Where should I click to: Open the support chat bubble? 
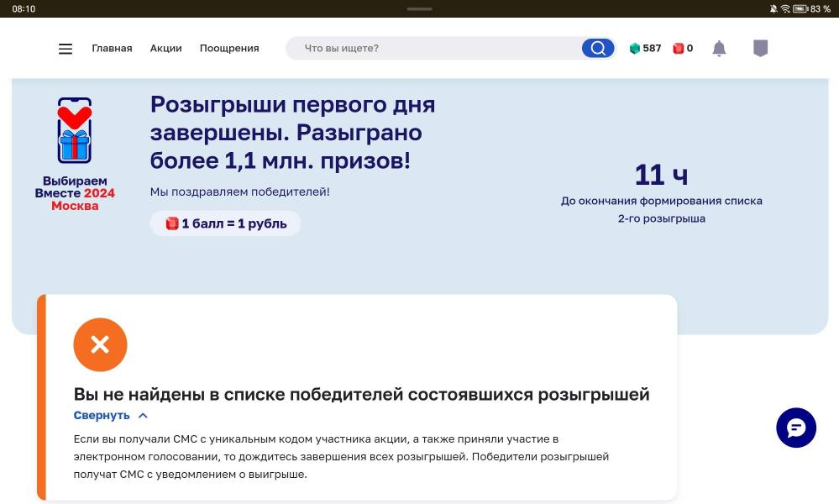tap(795, 428)
